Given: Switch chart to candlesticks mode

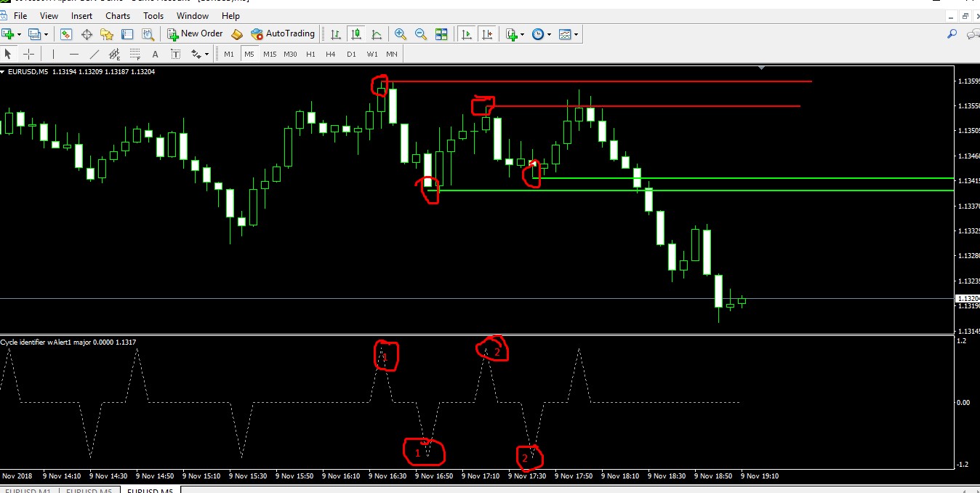Looking at the screenshot, I should point(356,33).
